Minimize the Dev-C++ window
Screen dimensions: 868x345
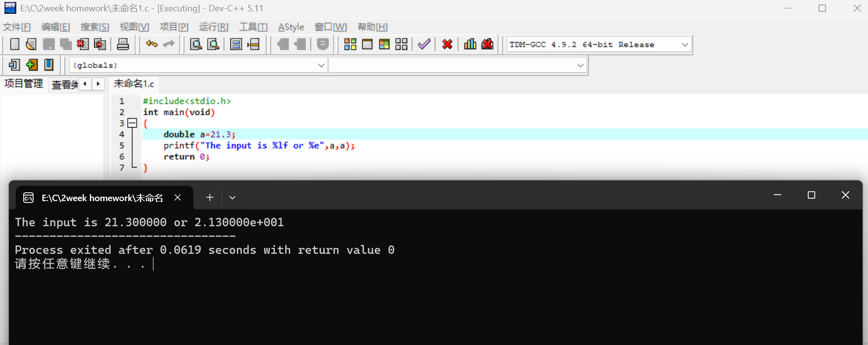788,8
